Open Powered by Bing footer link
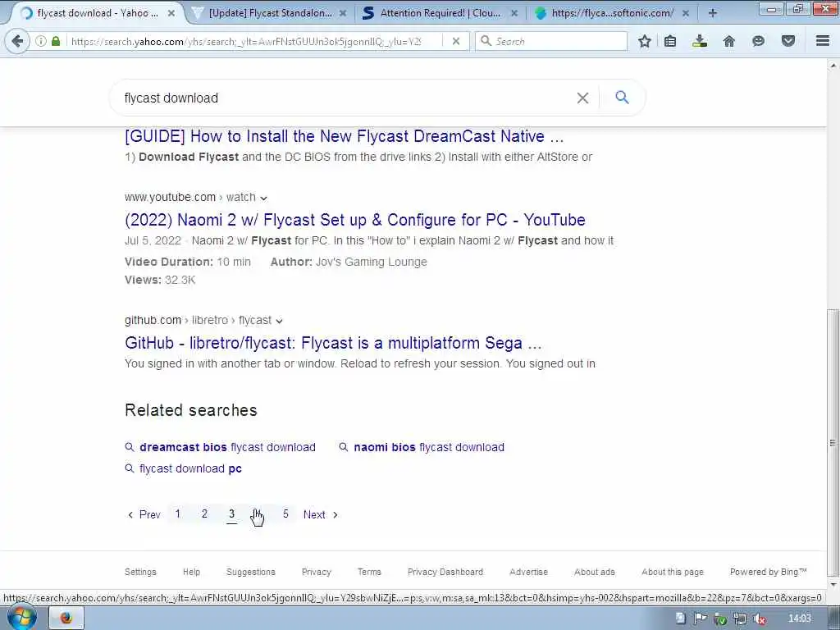 point(768,572)
